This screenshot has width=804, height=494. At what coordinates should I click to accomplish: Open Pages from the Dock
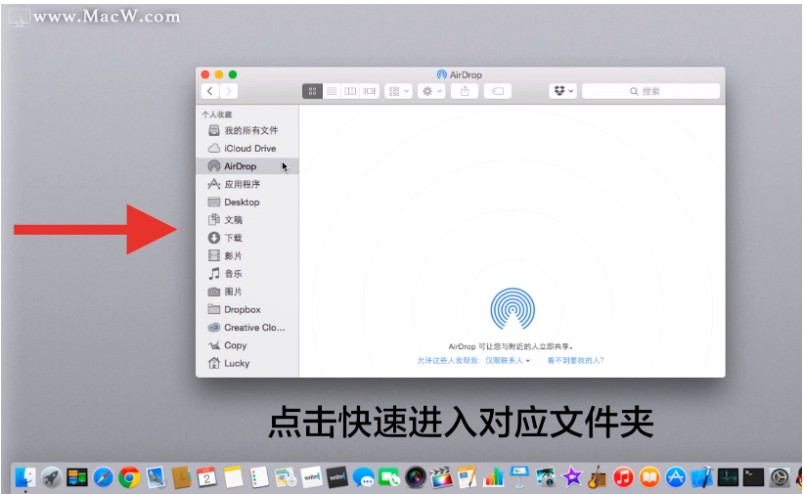coord(468,478)
